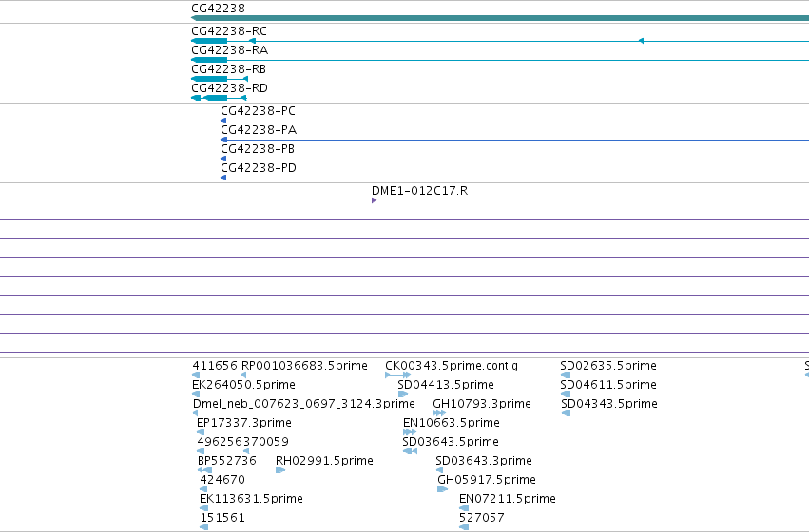Click the GH05917.5prime label

click(x=487, y=480)
